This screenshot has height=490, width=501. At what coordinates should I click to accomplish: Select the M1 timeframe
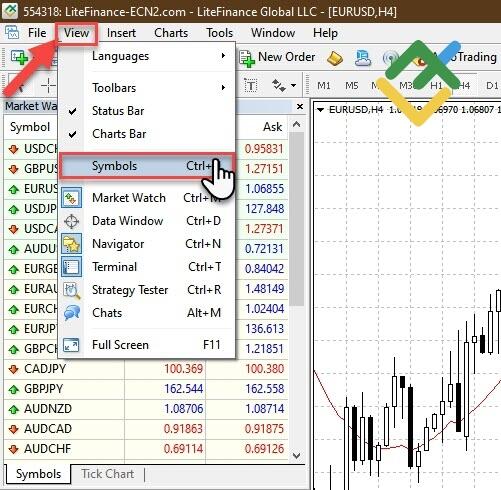click(x=324, y=86)
